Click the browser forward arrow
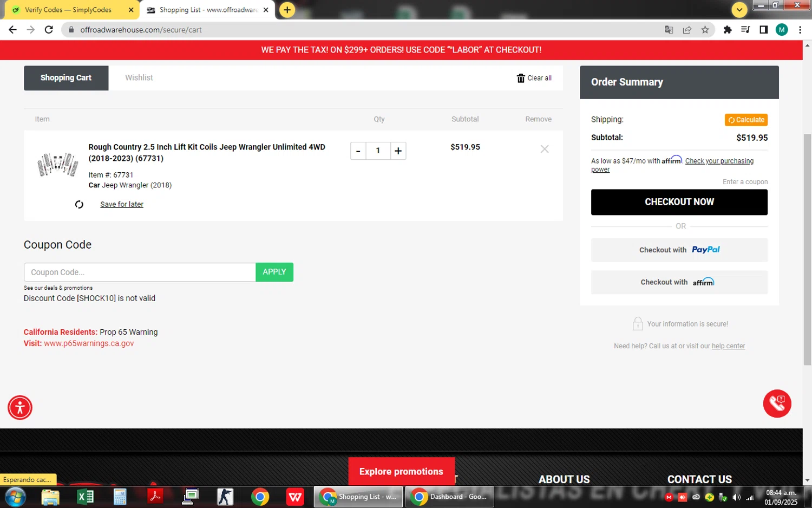Screen dimensions: 812x508 (x=31, y=30)
